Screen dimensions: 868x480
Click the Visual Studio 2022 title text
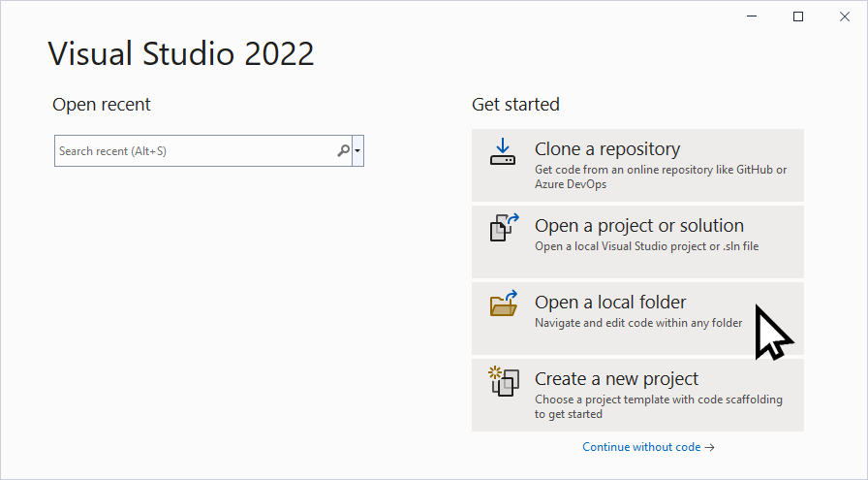click(181, 53)
